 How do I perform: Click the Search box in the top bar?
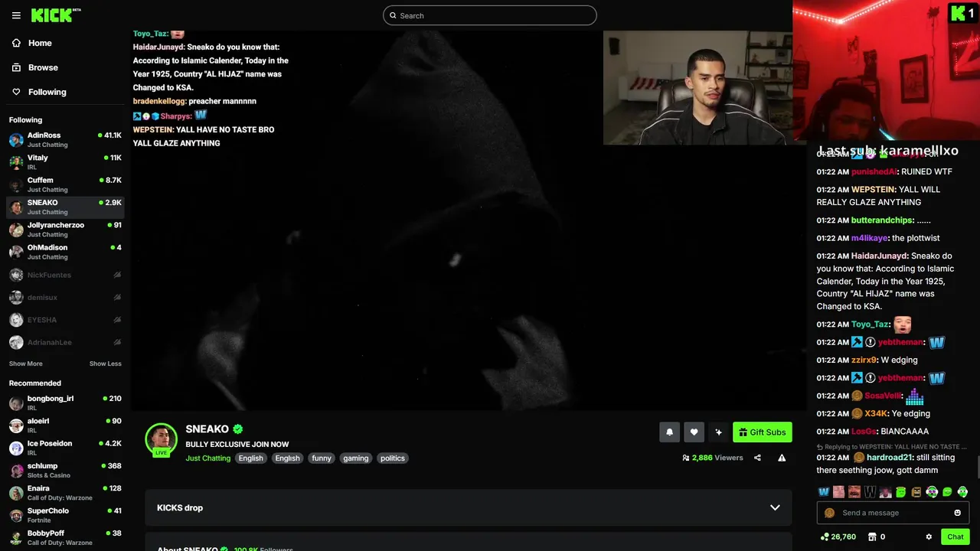pyautogui.click(x=490, y=15)
